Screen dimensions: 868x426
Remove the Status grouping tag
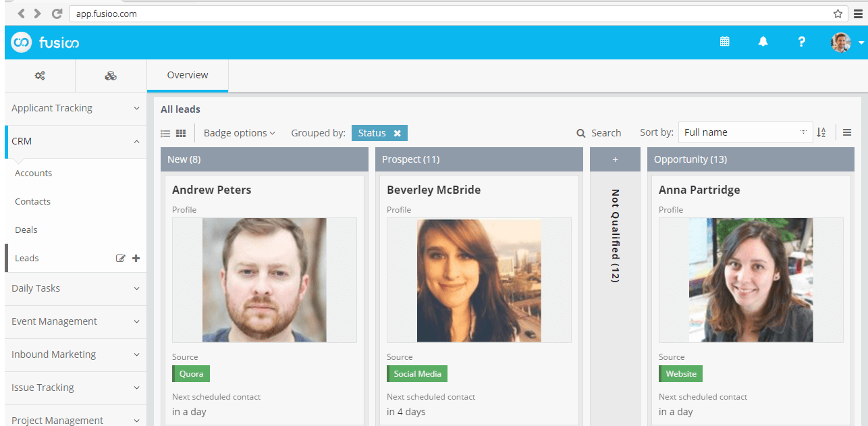398,134
